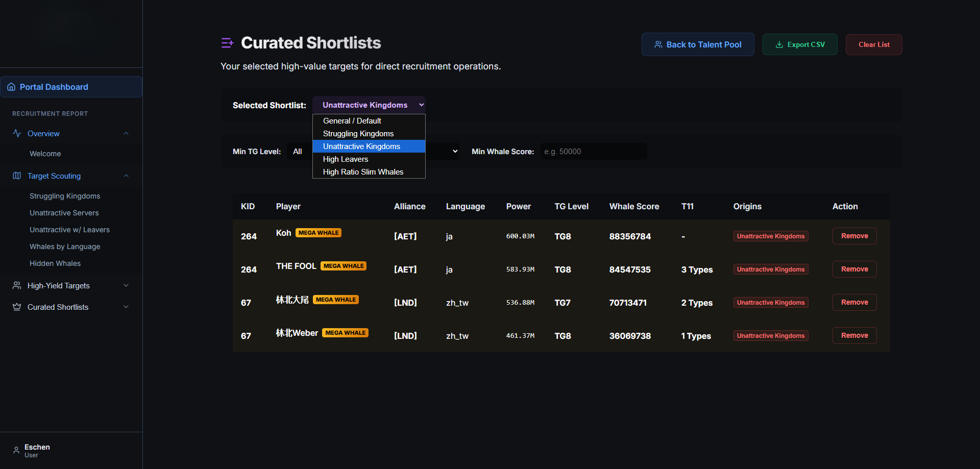Click the Player column header
980x469 pixels.
click(x=288, y=206)
